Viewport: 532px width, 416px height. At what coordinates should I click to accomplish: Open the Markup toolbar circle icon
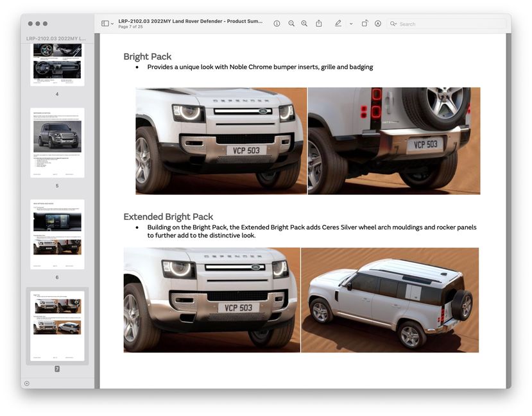(x=378, y=23)
